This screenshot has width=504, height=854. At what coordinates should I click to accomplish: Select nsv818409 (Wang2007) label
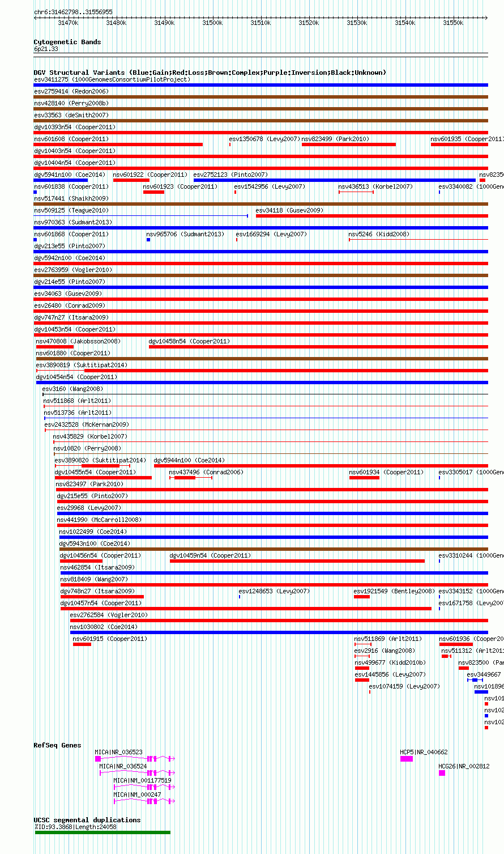[94, 579]
